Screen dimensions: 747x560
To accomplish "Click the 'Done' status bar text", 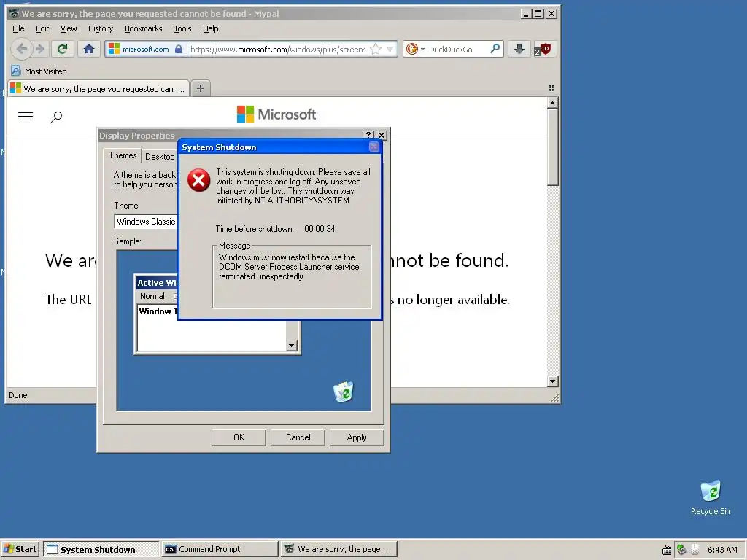I will [x=18, y=395].
